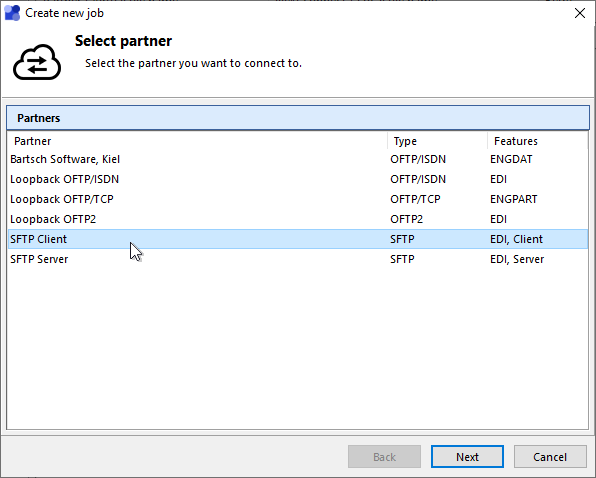The height and width of the screenshot is (478, 596).
Task: Click the EDI, Server features cell
Action: 517,259
